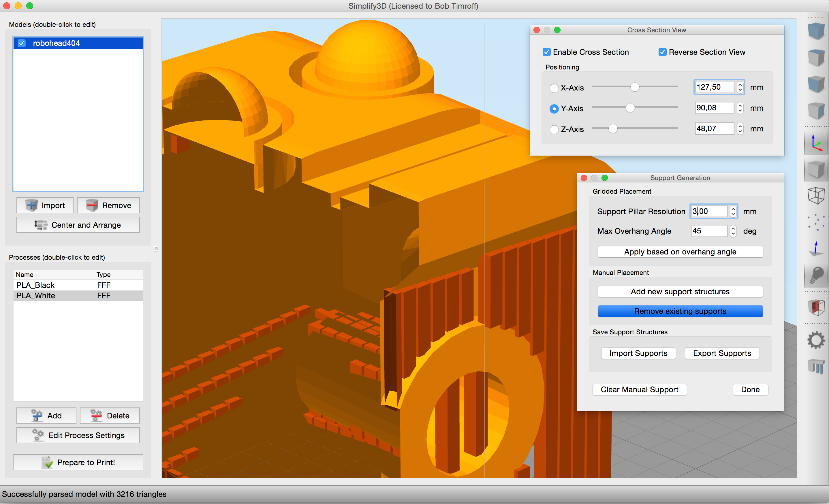Toggle the coordinate axes display icon

(x=816, y=143)
